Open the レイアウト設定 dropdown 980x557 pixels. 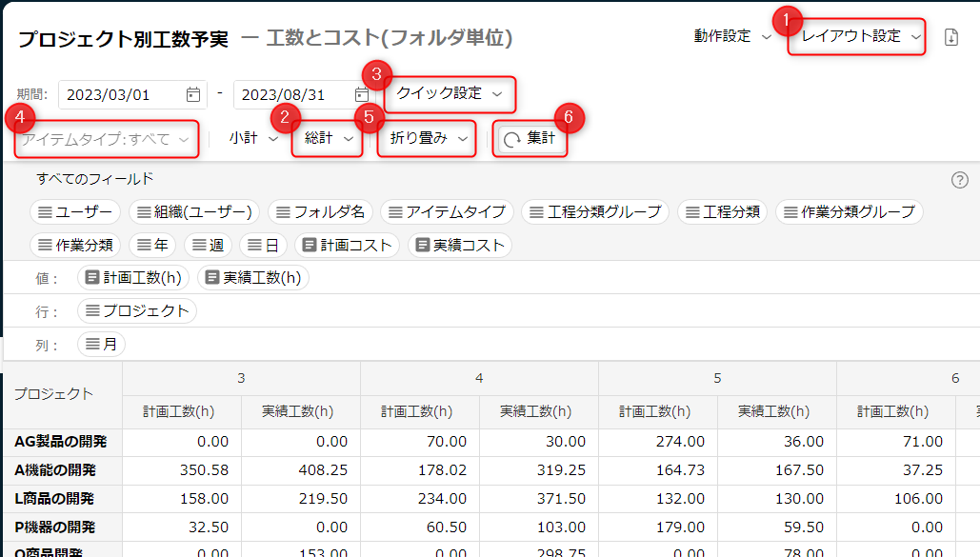pos(857,37)
